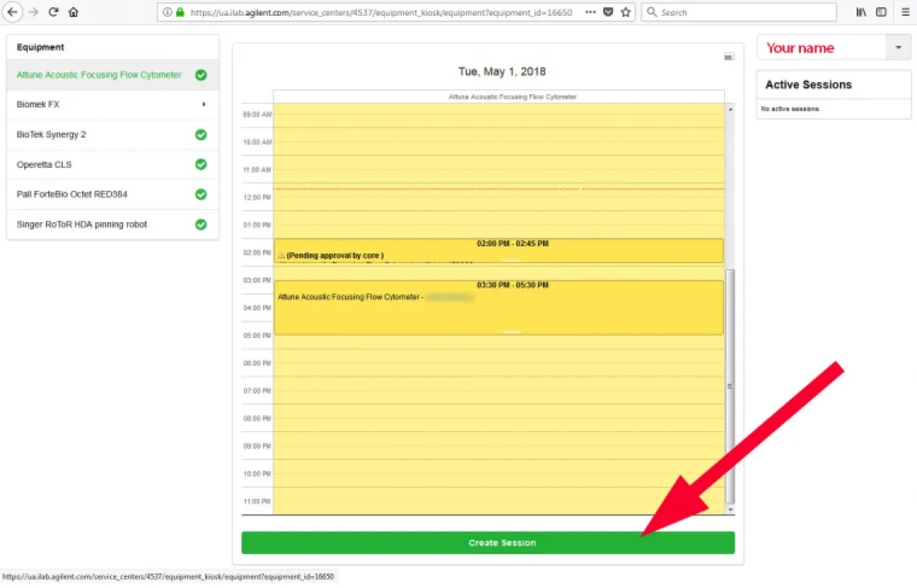Click green check beside Operetta CLS

tap(201, 164)
